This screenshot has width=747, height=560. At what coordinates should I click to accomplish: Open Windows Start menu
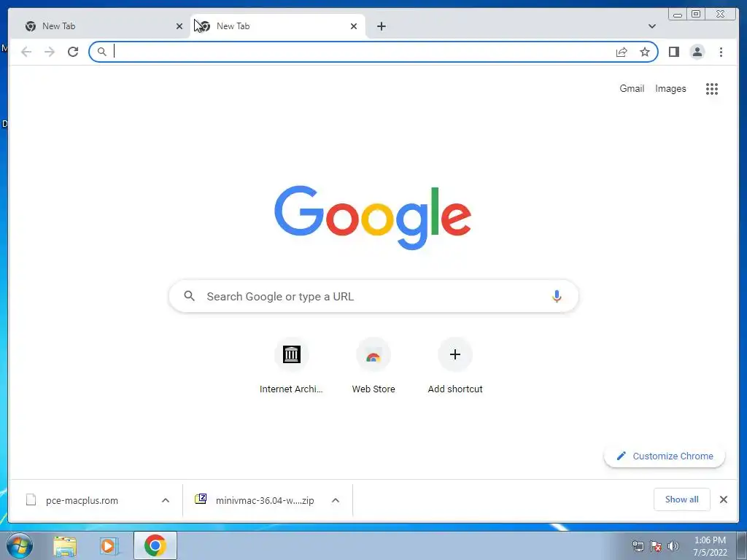point(20,545)
